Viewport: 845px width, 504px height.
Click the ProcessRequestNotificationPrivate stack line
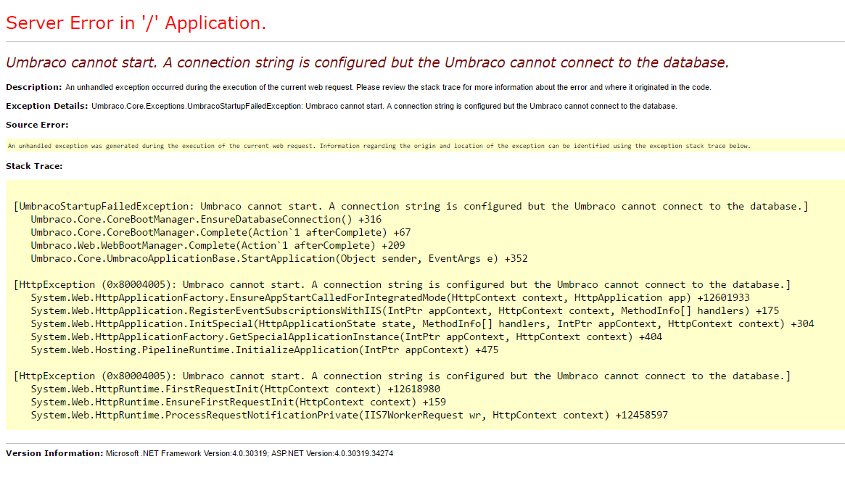[x=349, y=416]
